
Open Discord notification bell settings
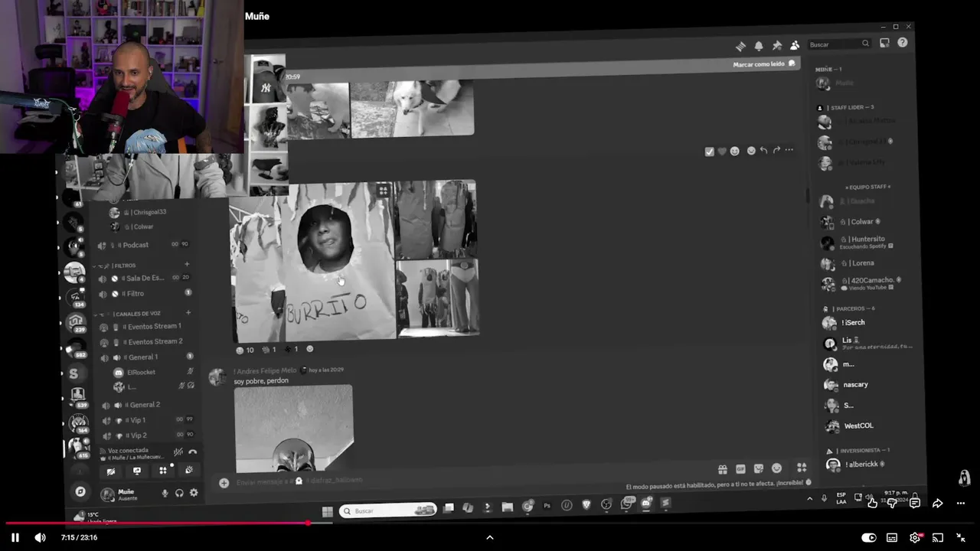(x=759, y=46)
